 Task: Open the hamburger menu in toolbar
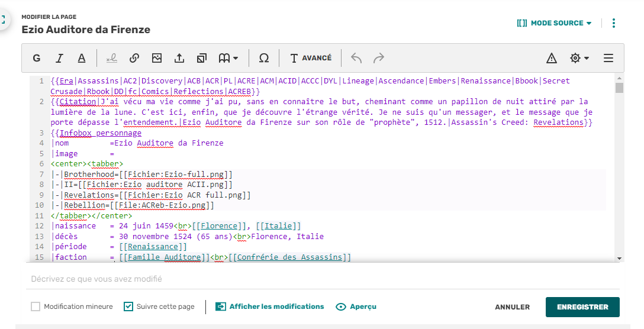pos(608,59)
